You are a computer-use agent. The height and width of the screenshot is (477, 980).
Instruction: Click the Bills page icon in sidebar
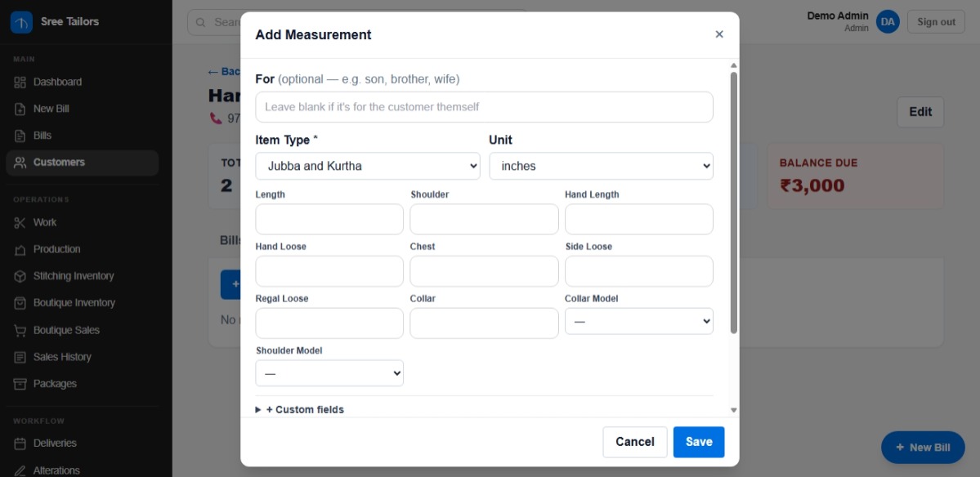click(20, 136)
